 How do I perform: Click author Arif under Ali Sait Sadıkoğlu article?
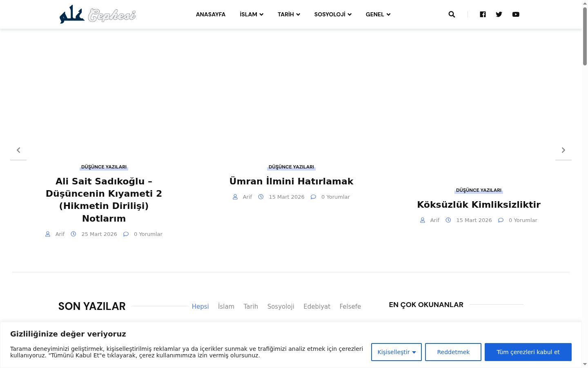point(60,234)
